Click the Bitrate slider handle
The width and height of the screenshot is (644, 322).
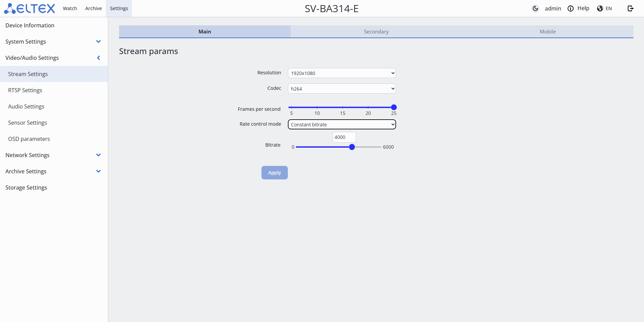(352, 147)
